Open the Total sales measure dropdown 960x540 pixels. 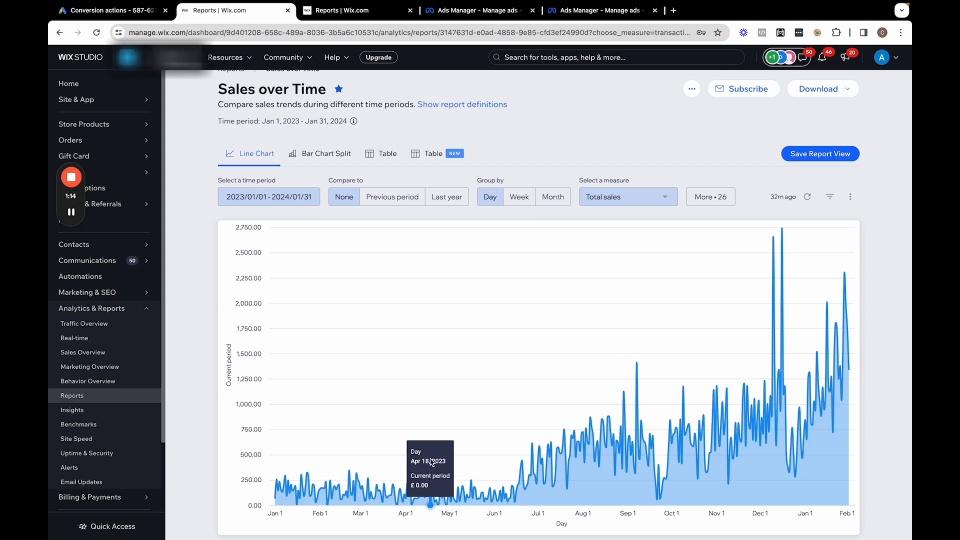(x=628, y=197)
